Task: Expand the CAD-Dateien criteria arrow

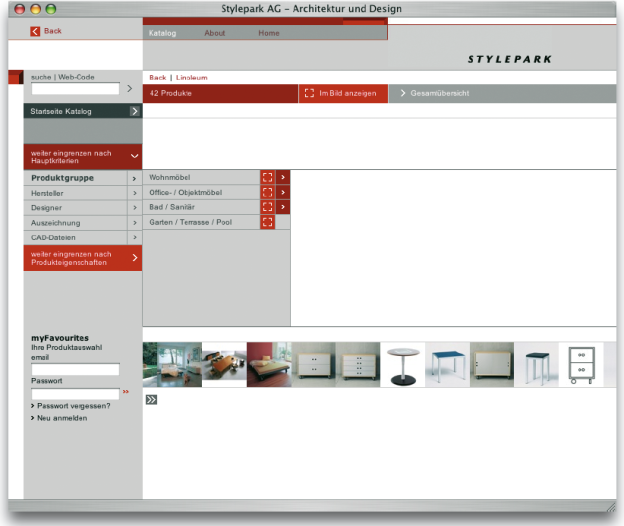Action: (135, 238)
